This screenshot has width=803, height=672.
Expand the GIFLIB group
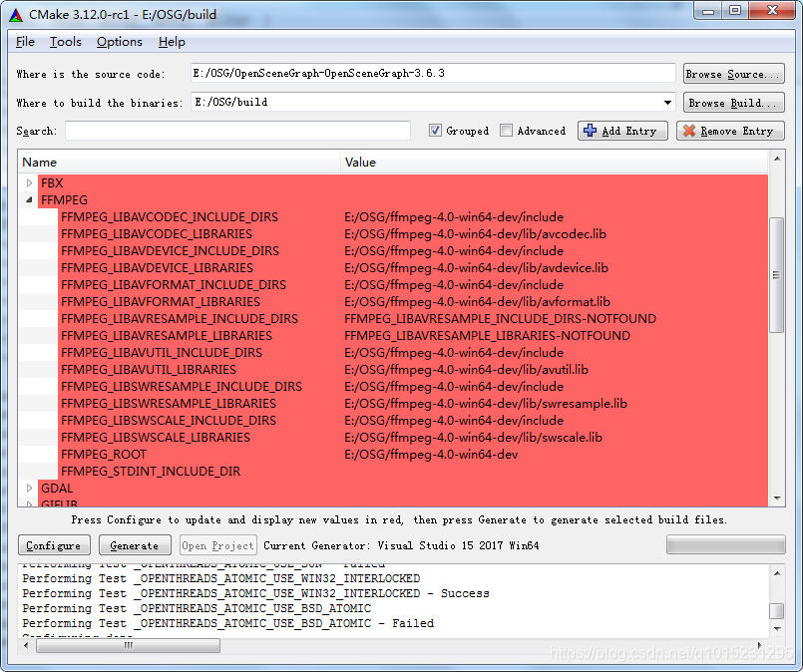click(x=29, y=504)
